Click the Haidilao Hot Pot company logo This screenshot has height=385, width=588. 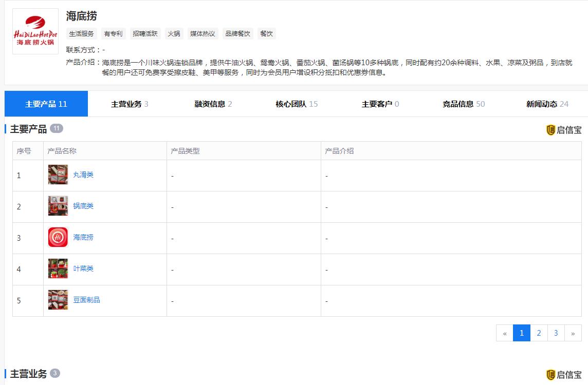click(35, 31)
